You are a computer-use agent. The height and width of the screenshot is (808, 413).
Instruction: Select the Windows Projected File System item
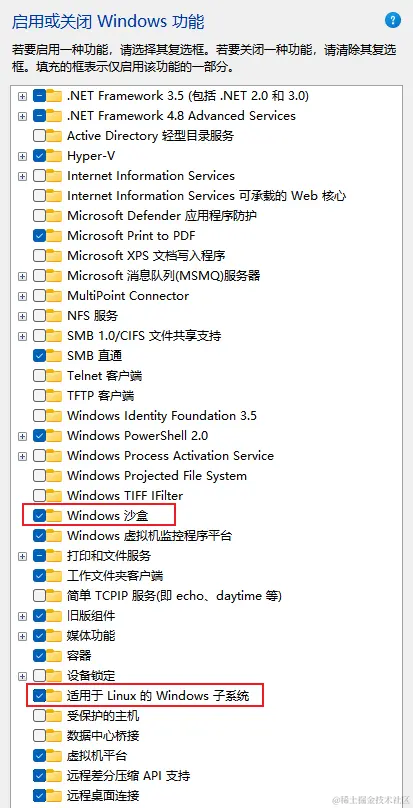pos(157,476)
